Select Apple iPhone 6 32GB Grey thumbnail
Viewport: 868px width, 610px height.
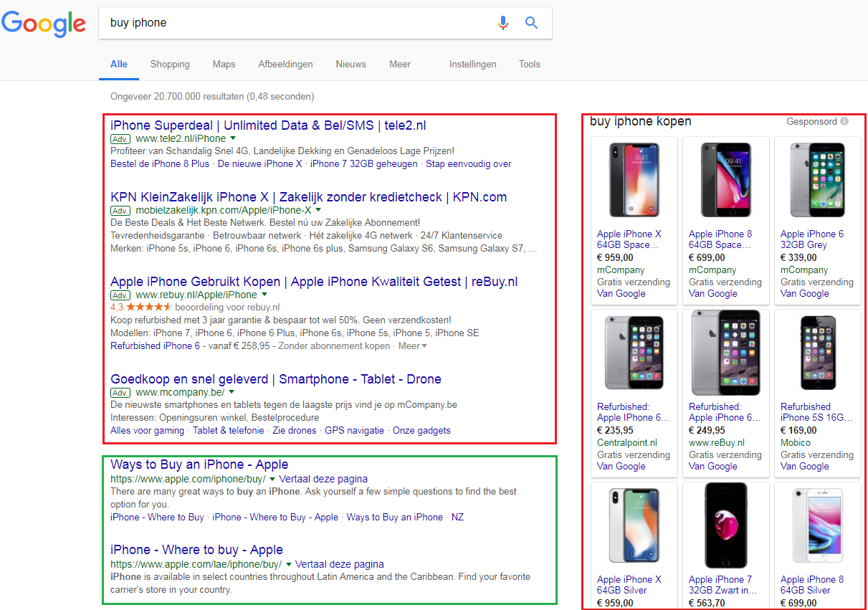818,180
